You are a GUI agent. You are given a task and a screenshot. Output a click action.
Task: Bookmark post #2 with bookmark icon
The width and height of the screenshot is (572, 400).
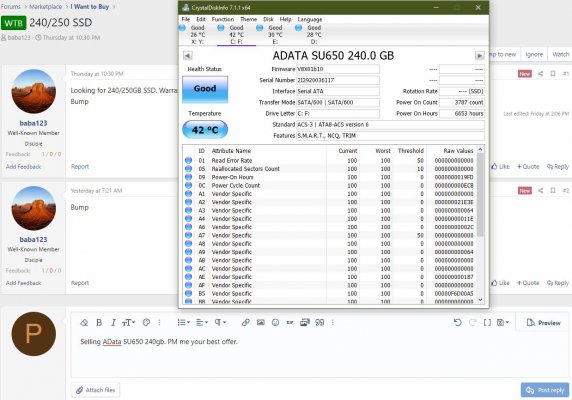coord(553,190)
